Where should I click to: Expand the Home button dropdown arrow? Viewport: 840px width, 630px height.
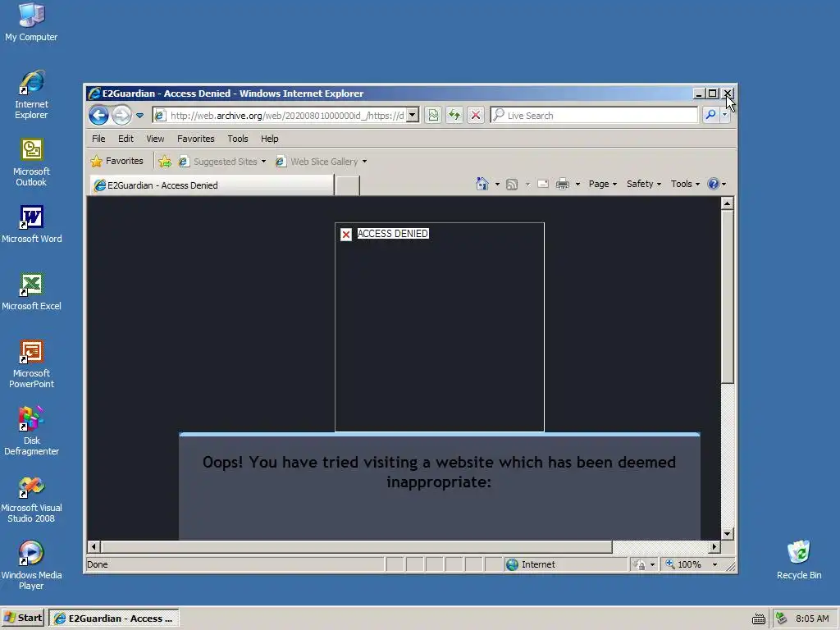497,185
